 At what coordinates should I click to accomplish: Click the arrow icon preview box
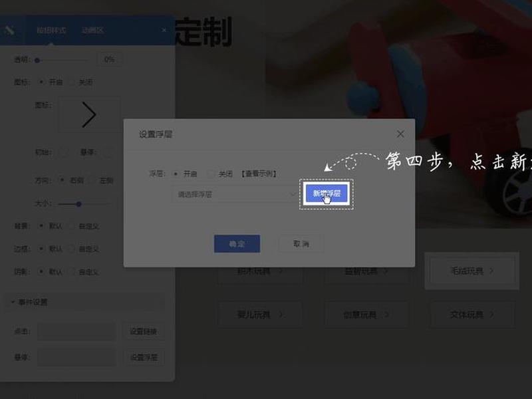(x=90, y=114)
